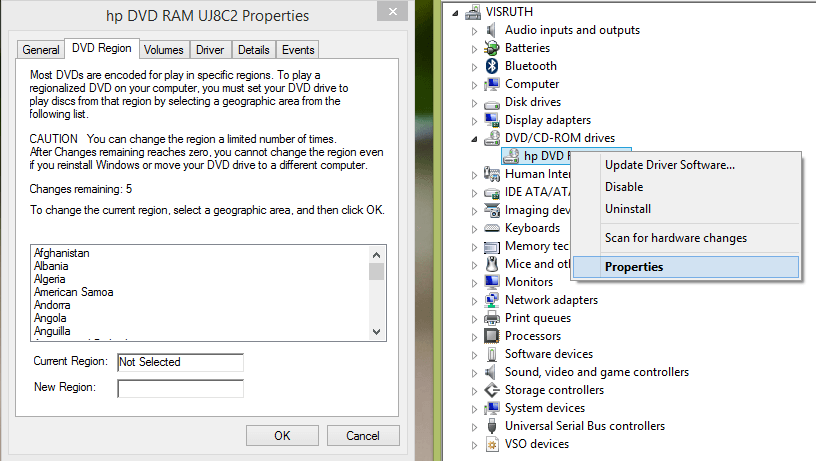Expand the Storage controllers node
This screenshot has height=461, width=816.
pos(474,391)
